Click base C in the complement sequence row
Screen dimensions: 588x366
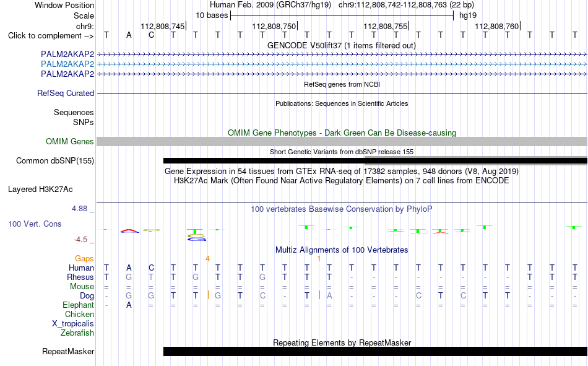tap(151, 35)
